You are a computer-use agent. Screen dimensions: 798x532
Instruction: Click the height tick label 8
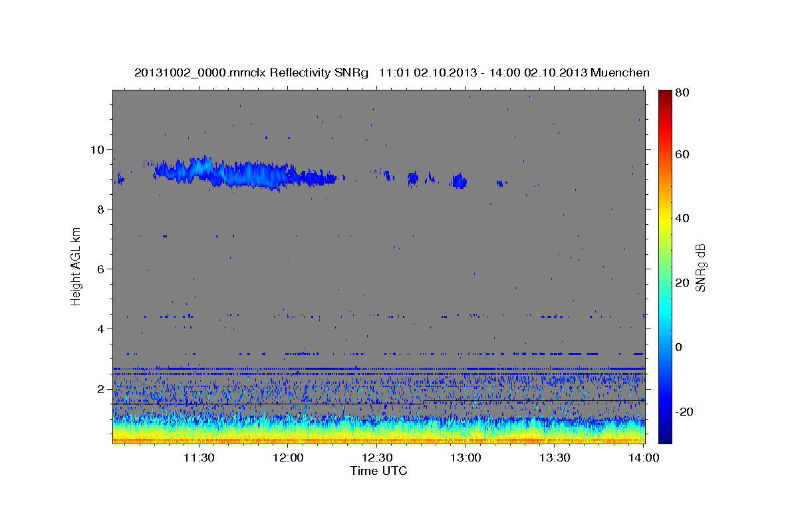[x=101, y=209]
